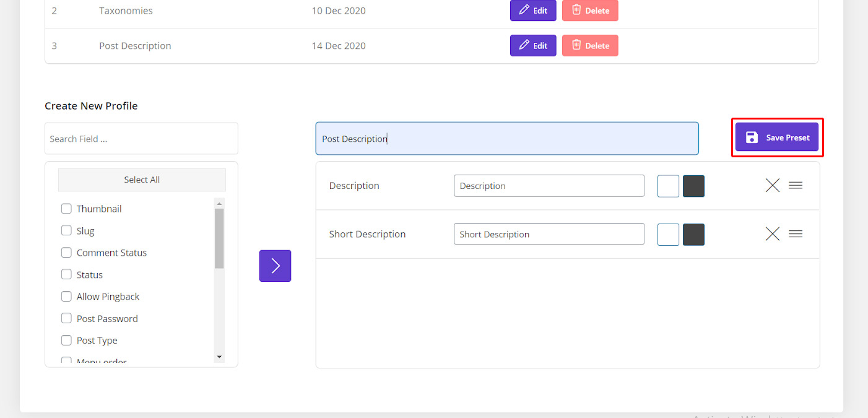Enable the Slug field checkbox
868x418 pixels.
66,230
